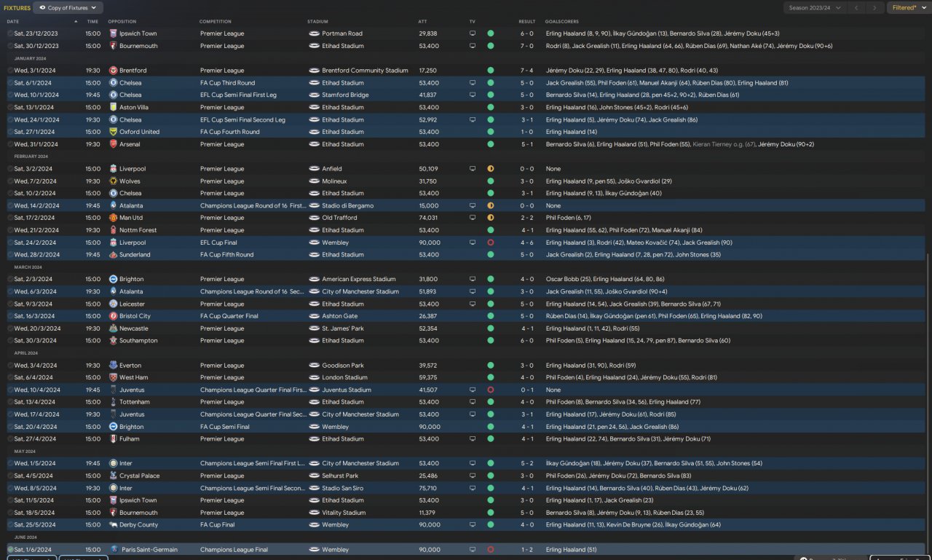Toggle the circle marker before Sat, 9/3/2024

click(x=10, y=304)
